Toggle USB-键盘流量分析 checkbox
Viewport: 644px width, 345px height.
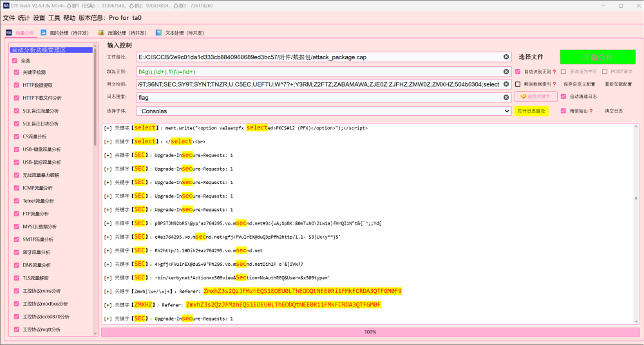tap(17, 149)
